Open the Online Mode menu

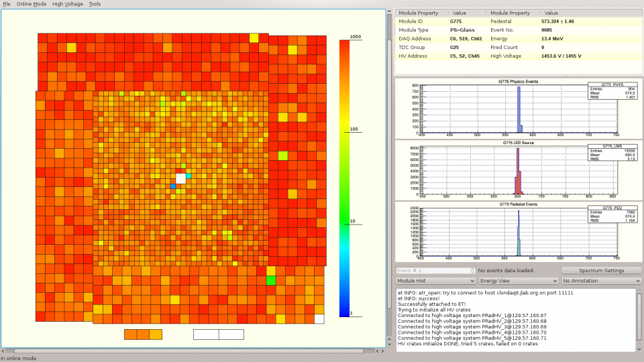(x=32, y=4)
